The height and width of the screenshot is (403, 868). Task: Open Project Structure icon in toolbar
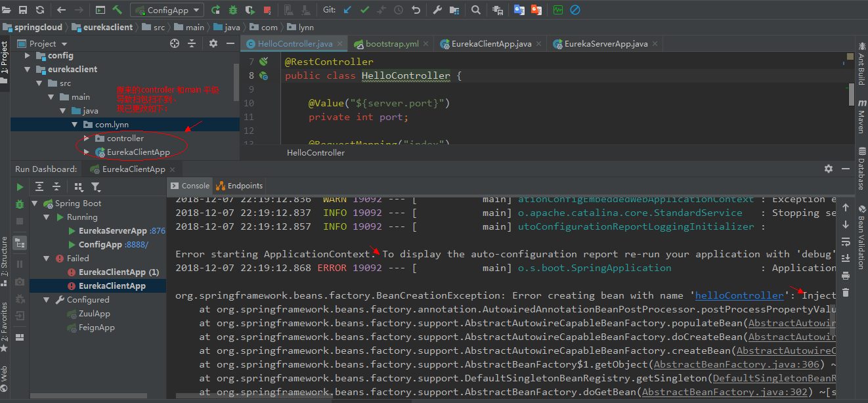(x=454, y=10)
